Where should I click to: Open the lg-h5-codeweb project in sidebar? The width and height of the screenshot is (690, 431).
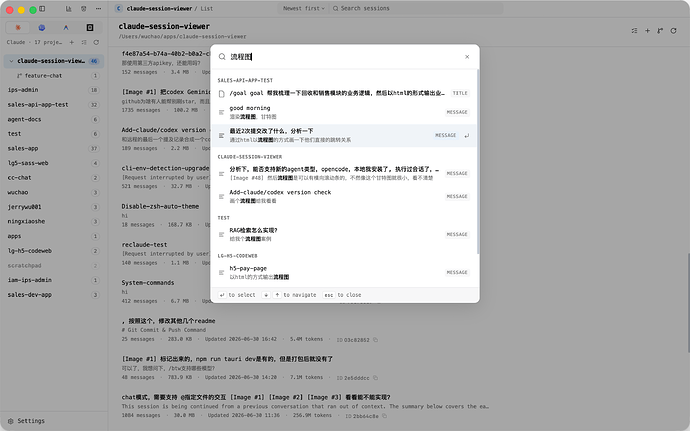[x=54, y=251]
